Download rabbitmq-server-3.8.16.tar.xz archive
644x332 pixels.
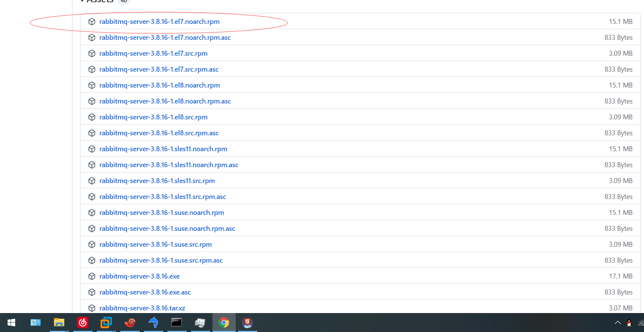142,308
